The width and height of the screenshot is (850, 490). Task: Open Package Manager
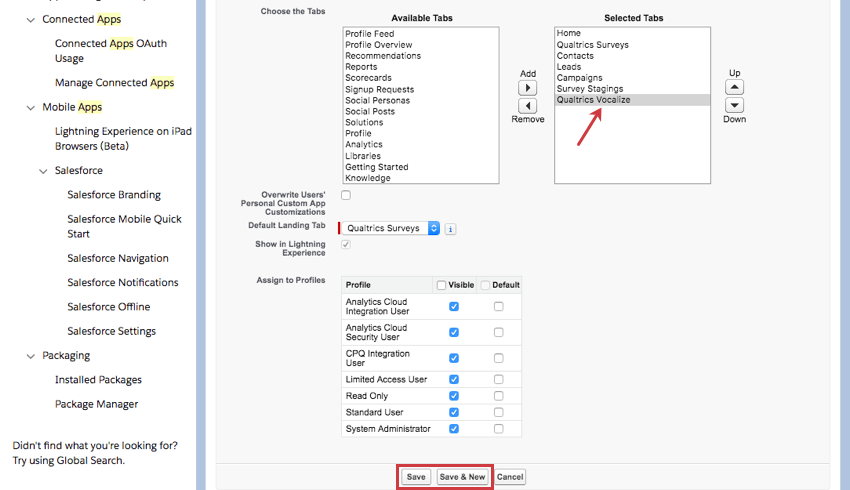(96, 404)
